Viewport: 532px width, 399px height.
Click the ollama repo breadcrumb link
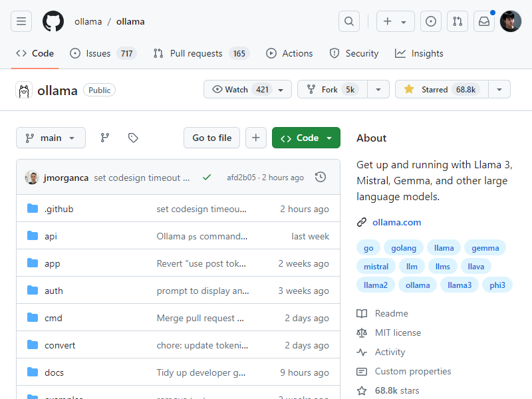click(130, 21)
